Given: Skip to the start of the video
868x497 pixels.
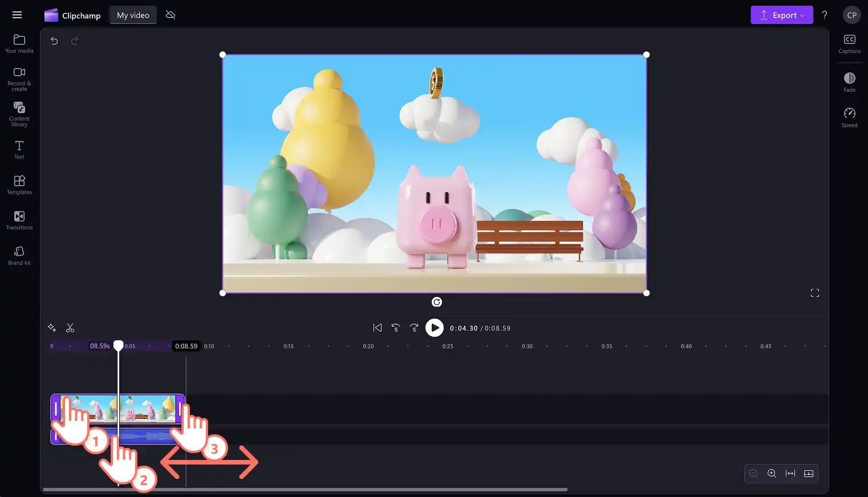Looking at the screenshot, I should point(378,328).
